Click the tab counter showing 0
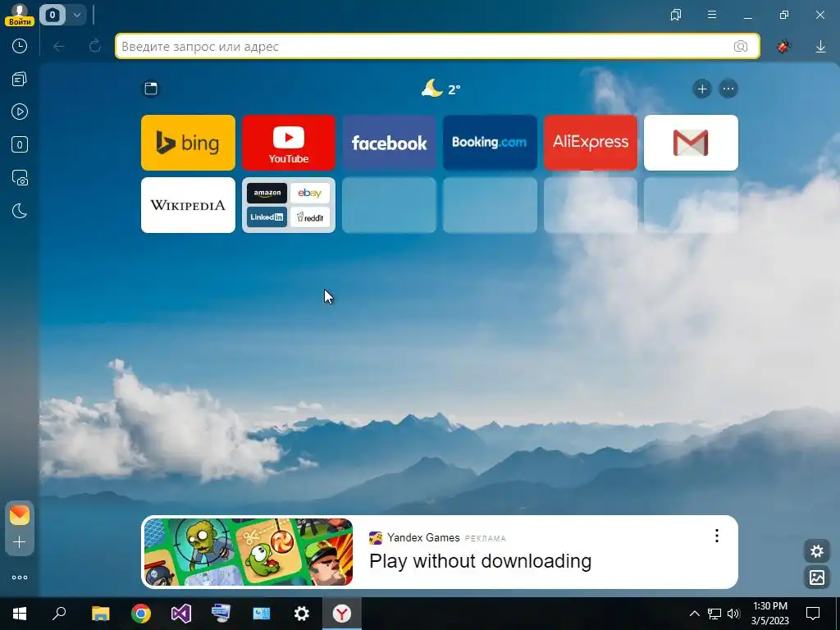840x630 pixels. [52, 15]
